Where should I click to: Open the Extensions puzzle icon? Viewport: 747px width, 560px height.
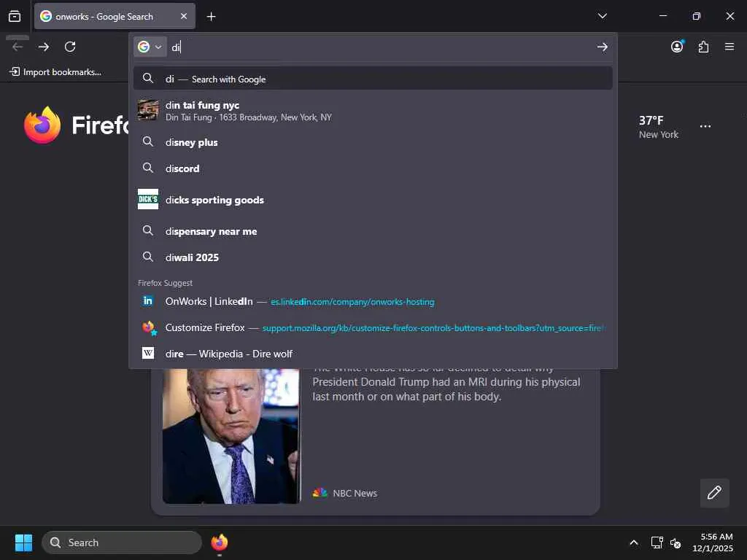[703, 47]
